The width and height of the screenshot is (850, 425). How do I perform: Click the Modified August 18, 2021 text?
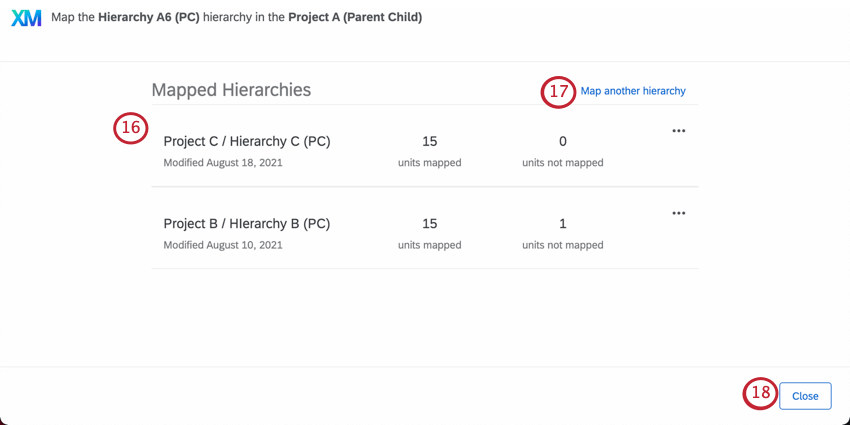(223, 163)
